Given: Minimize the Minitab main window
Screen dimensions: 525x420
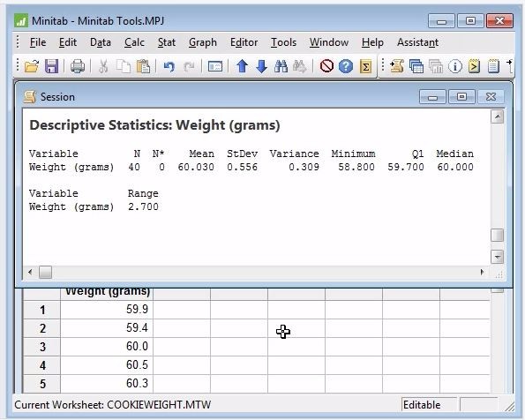Looking at the screenshot, I should pyautogui.click(x=441, y=21).
